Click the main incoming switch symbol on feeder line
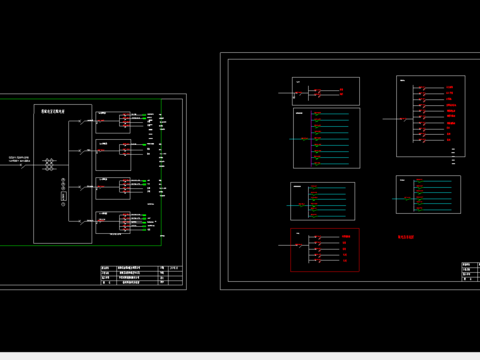 pos(23,165)
